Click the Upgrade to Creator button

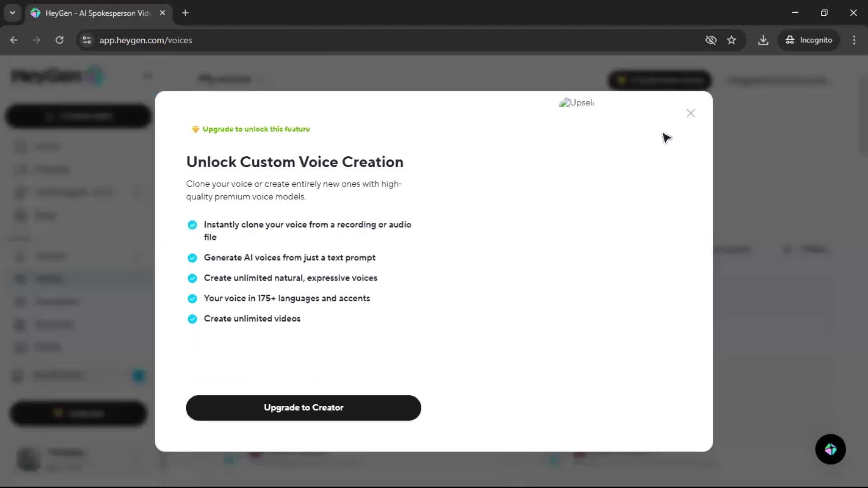pos(303,408)
